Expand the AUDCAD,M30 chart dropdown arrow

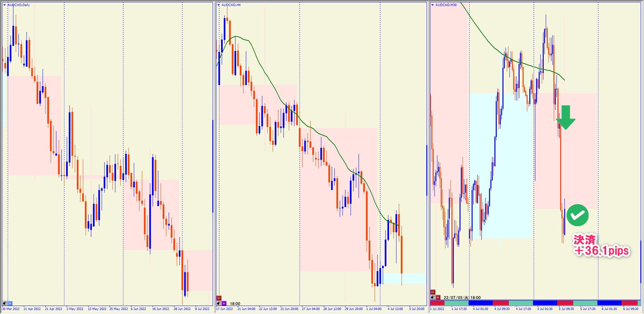(433, 5)
